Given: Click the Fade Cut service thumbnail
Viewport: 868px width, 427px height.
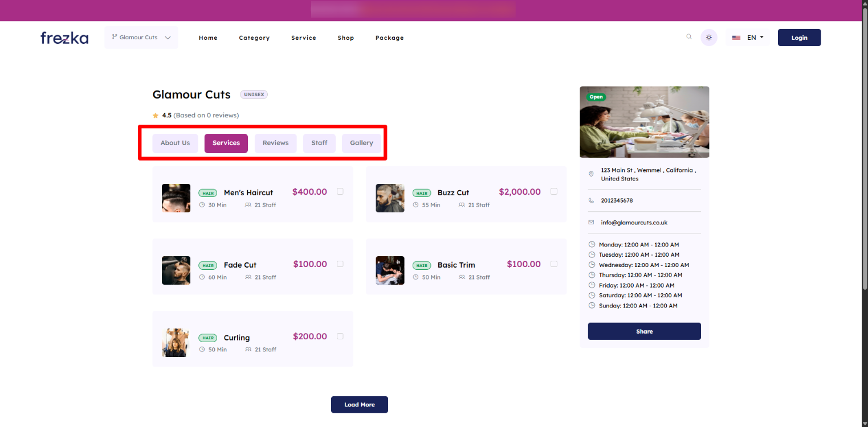Looking at the screenshot, I should [x=176, y=270].
